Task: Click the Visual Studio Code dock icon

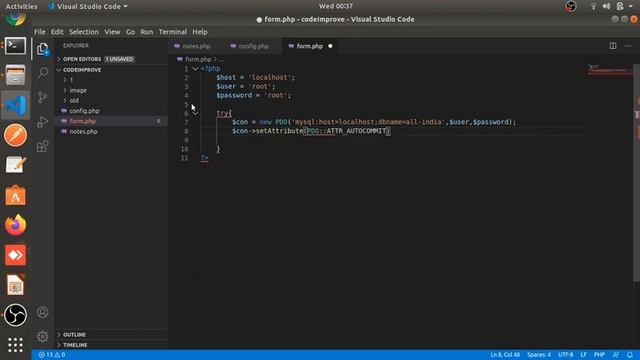Action: (16, 105)
